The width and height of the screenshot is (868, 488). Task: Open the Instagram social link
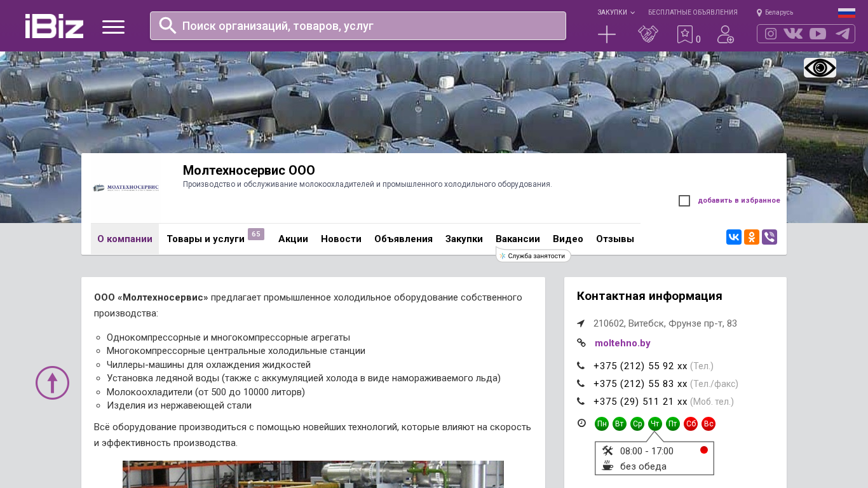(x=770, y=34)
